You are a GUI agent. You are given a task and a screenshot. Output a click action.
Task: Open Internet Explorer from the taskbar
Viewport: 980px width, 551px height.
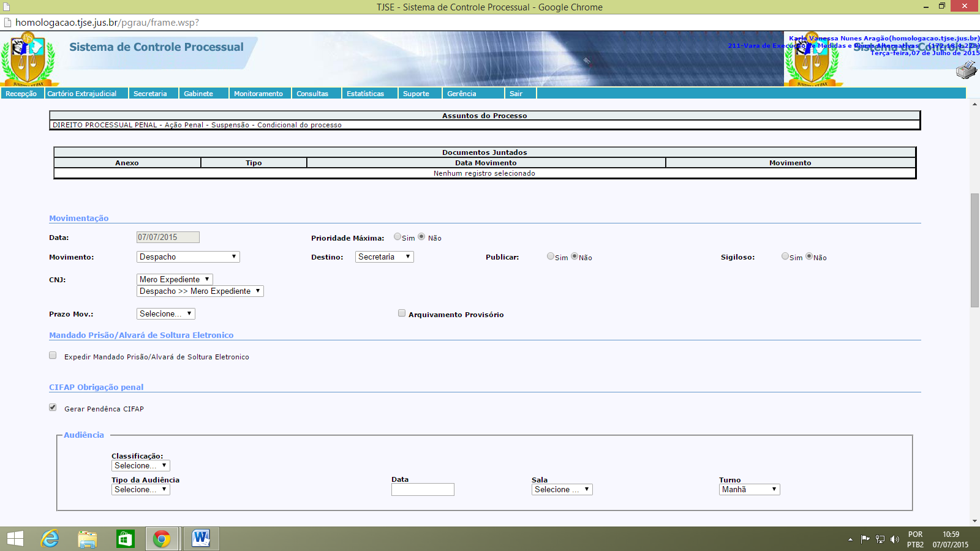50,539
